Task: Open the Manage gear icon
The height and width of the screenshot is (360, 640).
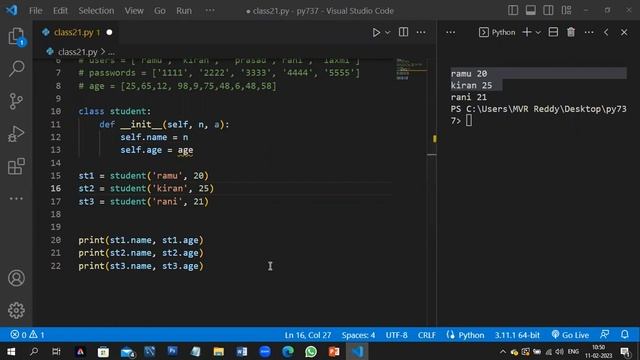Action: click(x=16, y=311)
